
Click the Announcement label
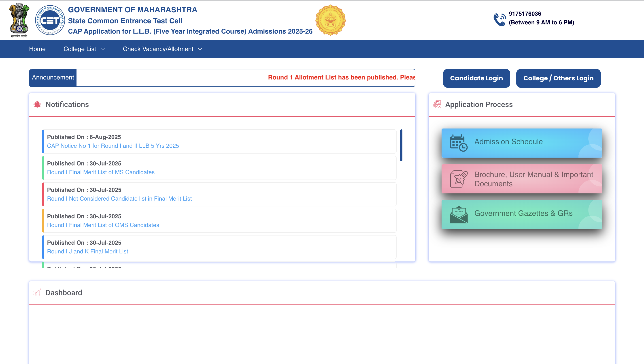(x=53, y=77)
